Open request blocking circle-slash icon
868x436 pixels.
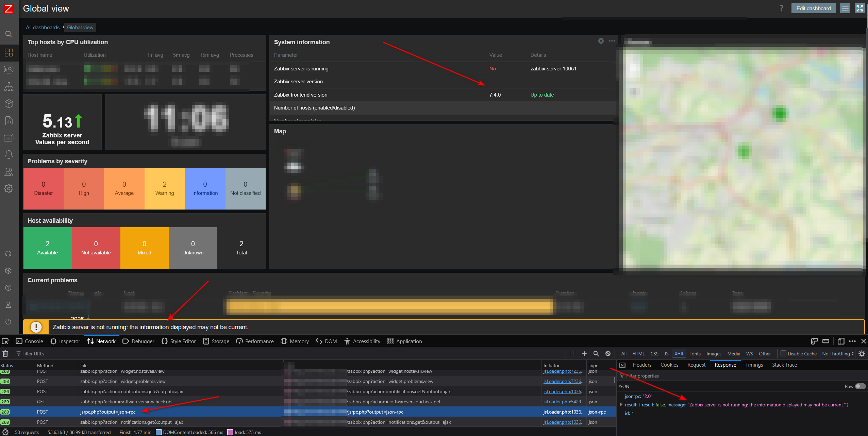[608, 354]
